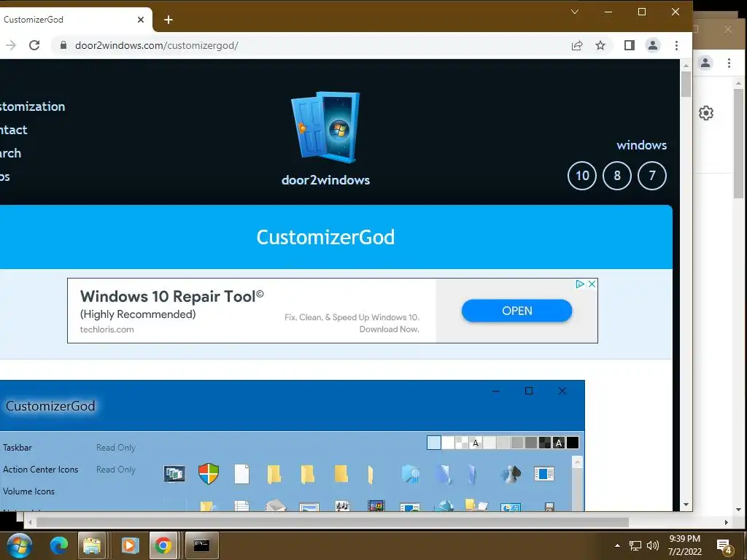747x560 pixels.
Task: Click the horizontal scrollbar right arrow
Action: (x=726, y=522)
